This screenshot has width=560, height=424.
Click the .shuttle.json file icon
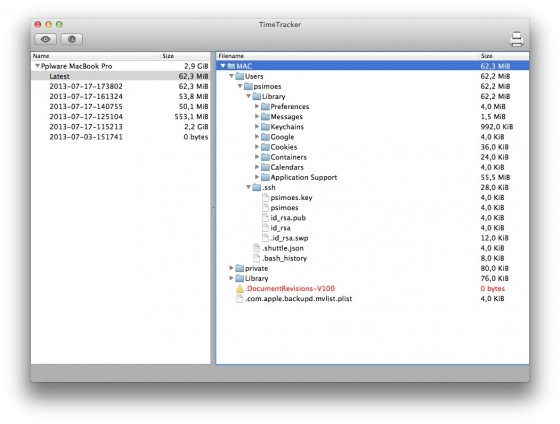(257, 248)
